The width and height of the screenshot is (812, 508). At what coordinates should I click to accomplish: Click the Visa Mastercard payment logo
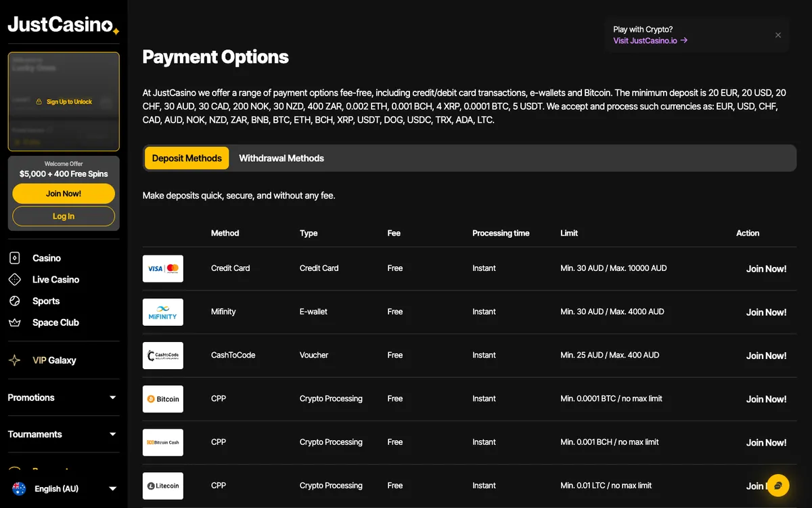pos(163,269)
